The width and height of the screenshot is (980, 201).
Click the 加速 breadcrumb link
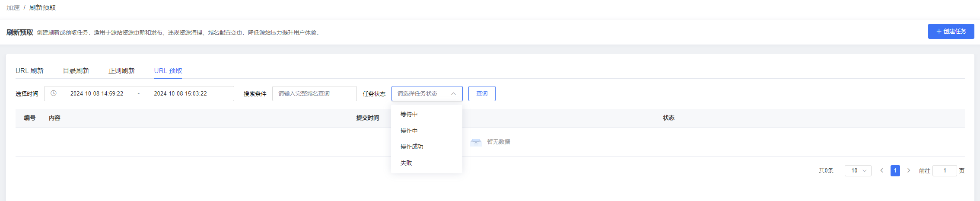tap(13, 8)
